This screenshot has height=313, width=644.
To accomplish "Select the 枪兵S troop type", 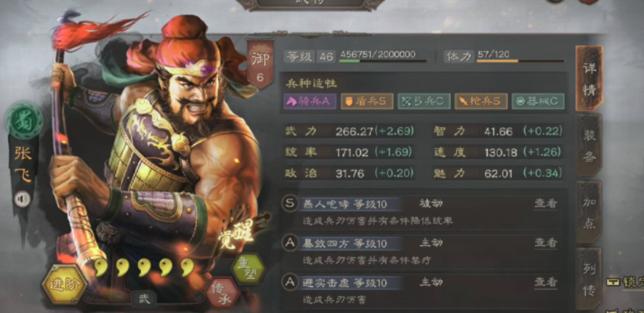I will click(481, 102).
